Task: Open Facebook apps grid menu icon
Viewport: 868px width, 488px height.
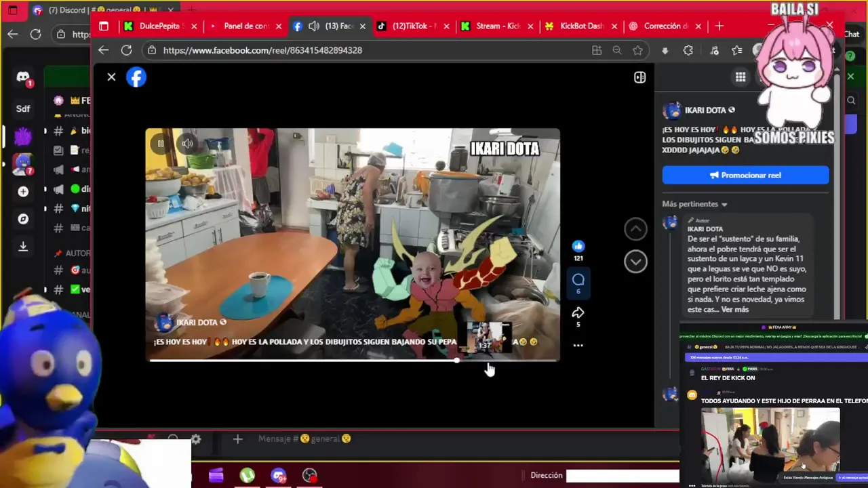Action: 741,77
